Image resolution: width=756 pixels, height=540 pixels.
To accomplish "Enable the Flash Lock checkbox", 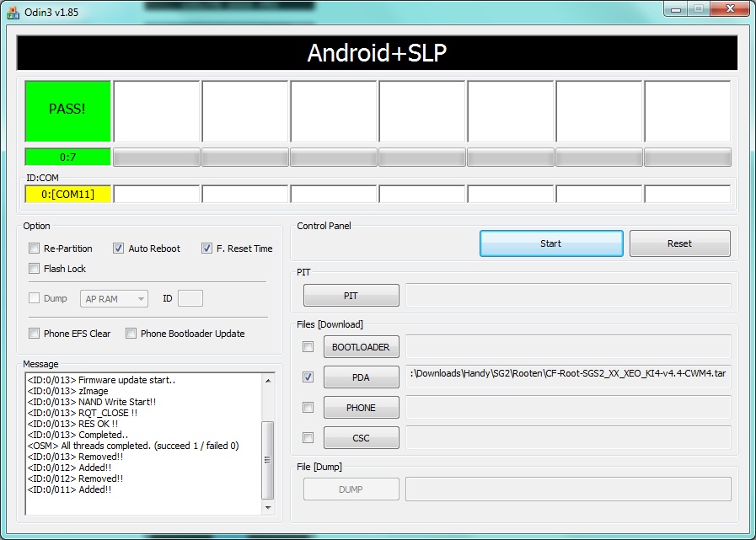I will pos(34,269).
